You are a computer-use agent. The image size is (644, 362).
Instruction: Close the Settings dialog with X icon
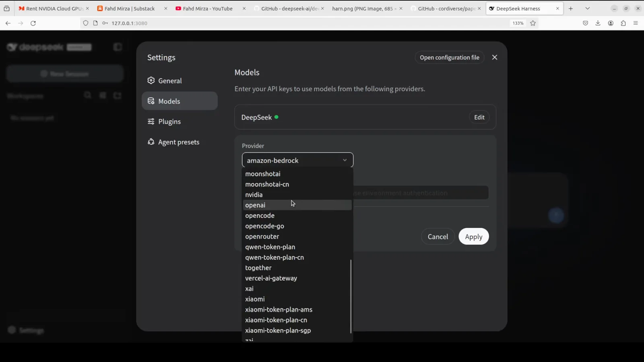click(495, 58)
